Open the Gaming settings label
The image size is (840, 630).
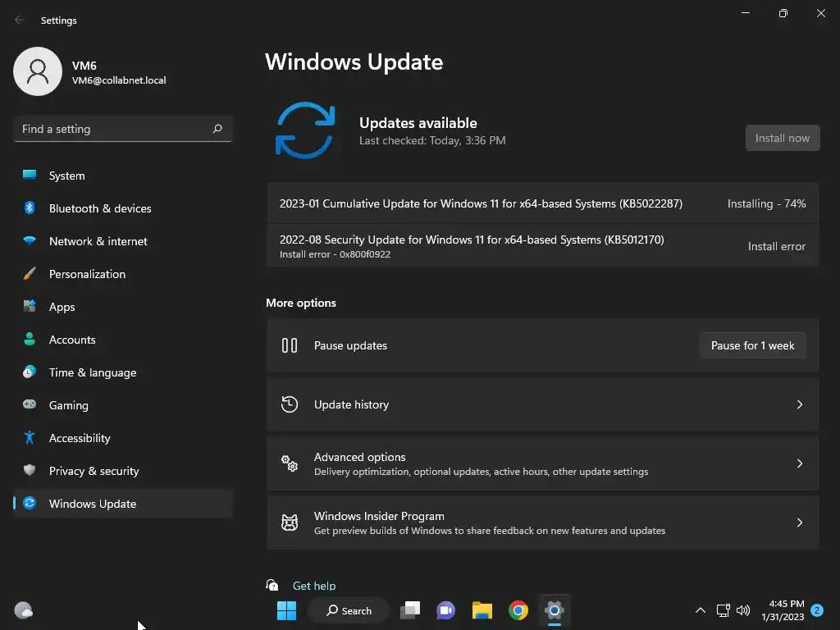pyautogui.click(x=69, y=405)
